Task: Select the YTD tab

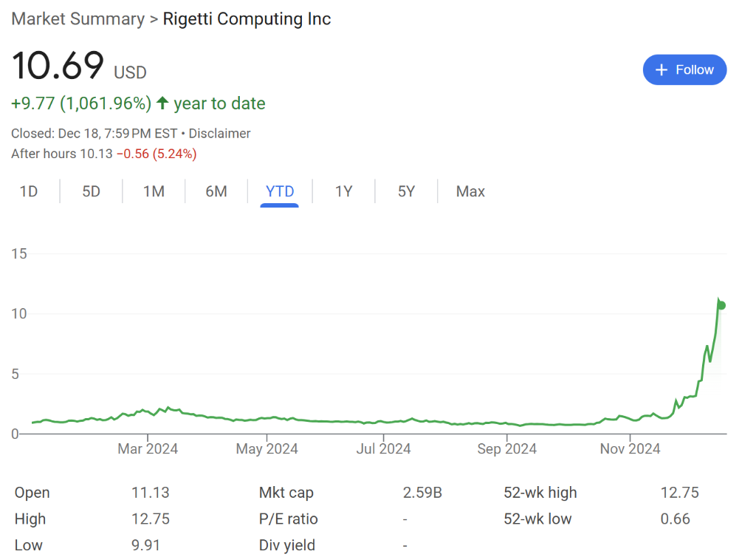Action: click(280, 192)
